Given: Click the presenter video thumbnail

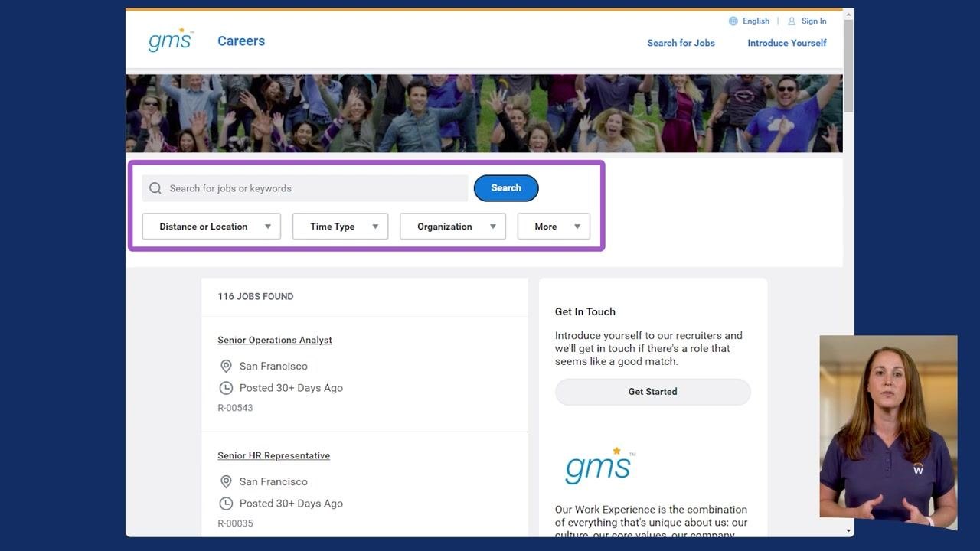Looking at the screenshot, I should [888, 432].
